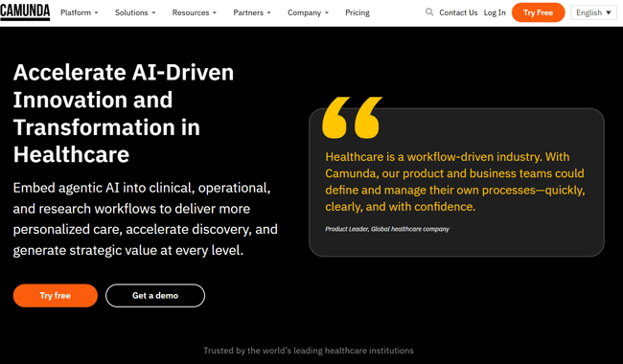Click the orange Try Free header button

coord(538,12)
